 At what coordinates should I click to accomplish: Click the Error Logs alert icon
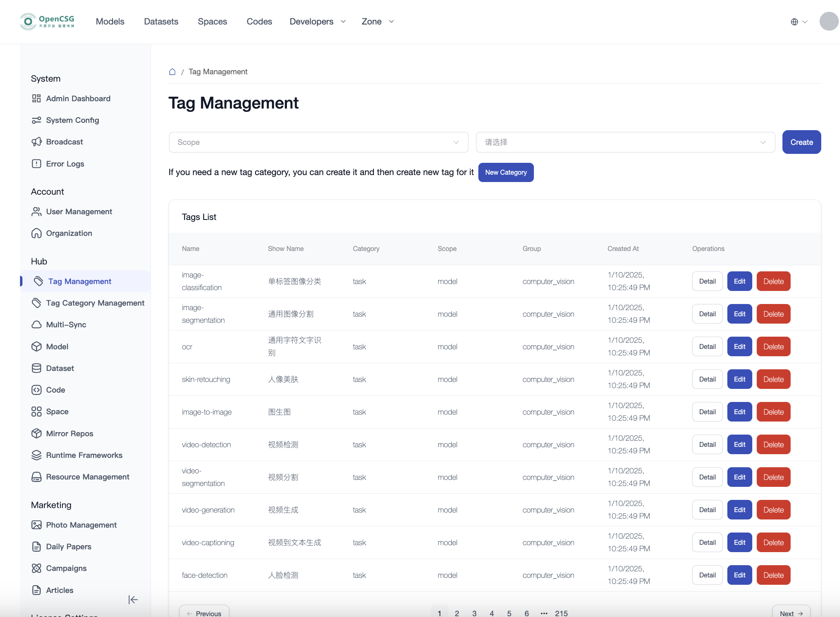coord(36,164)
